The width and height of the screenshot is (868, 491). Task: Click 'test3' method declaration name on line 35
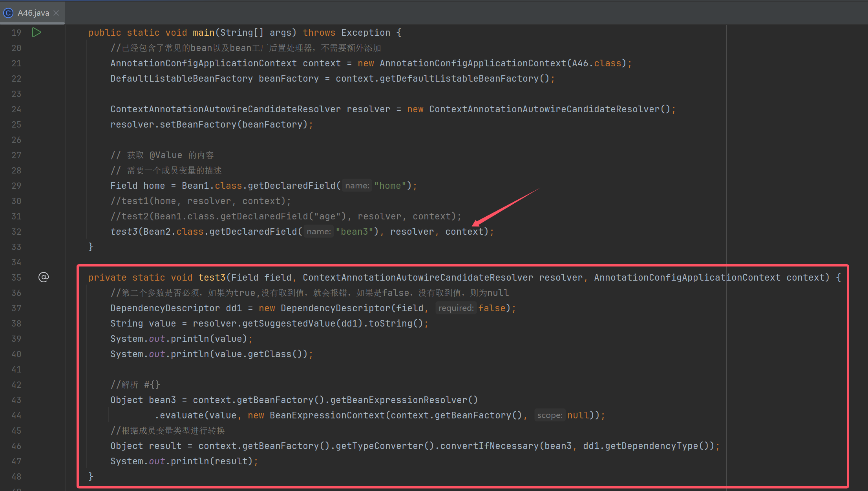pos(212,277)
